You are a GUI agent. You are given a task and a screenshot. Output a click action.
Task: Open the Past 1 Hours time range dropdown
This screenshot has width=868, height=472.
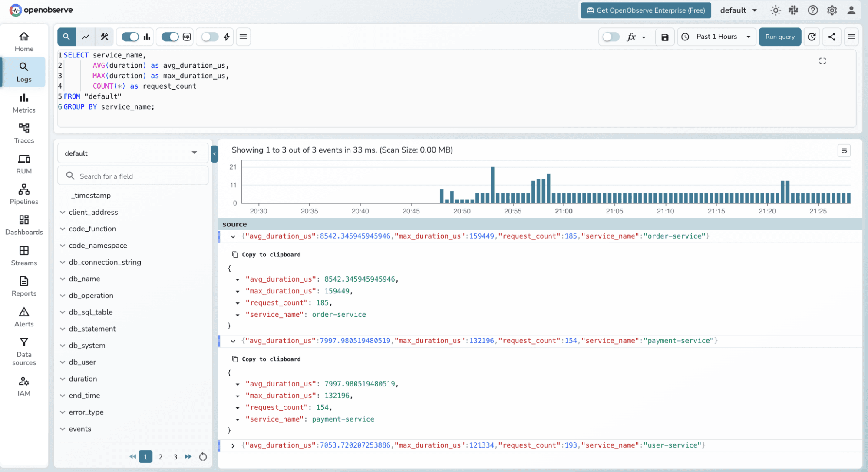tap(717, 37)
